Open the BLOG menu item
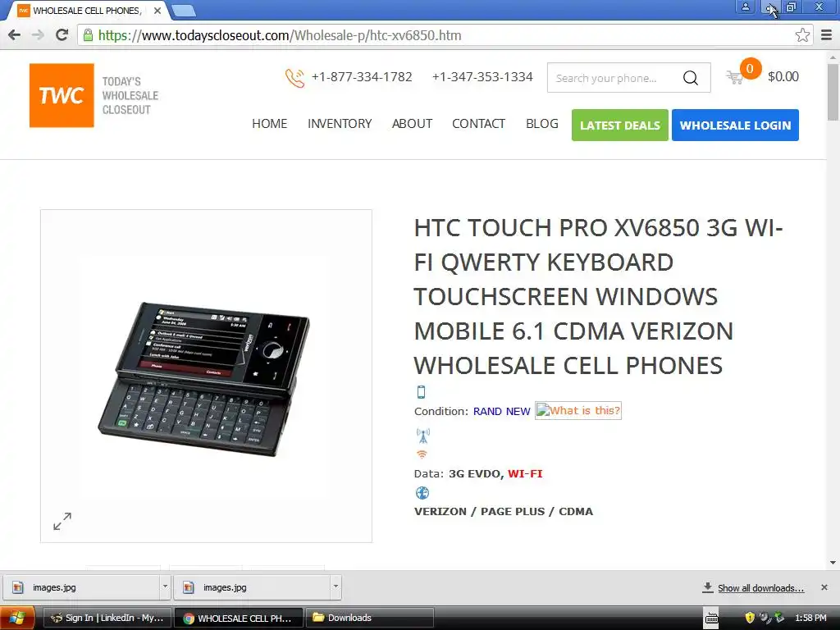840x630 pixels. point(541,124)
